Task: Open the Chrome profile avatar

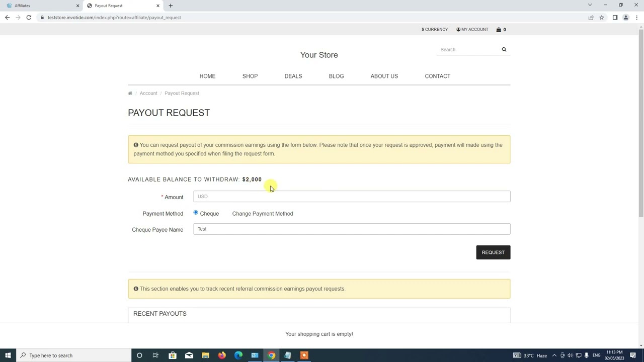Action: (626, 18)
